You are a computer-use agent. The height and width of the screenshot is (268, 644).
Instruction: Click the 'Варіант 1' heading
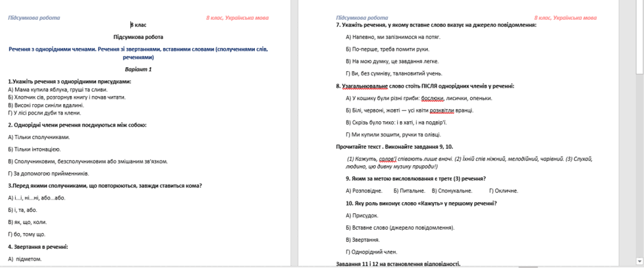(138, 69)
